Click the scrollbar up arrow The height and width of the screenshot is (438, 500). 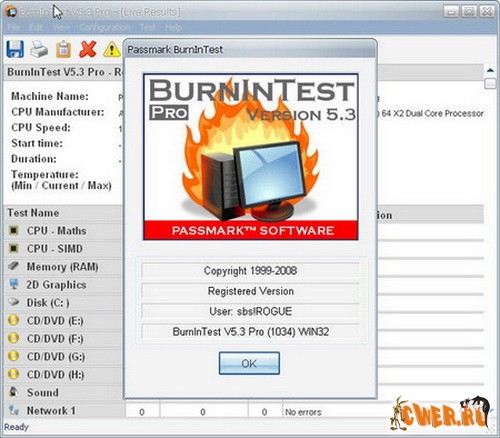click(490, 70)
